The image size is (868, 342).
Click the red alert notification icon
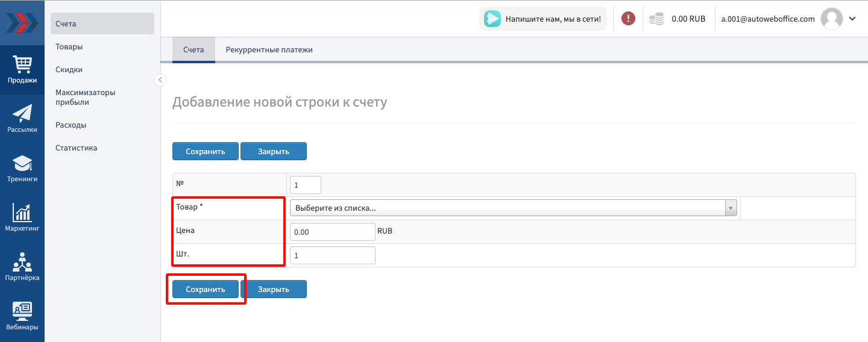(x=628, y=19)
